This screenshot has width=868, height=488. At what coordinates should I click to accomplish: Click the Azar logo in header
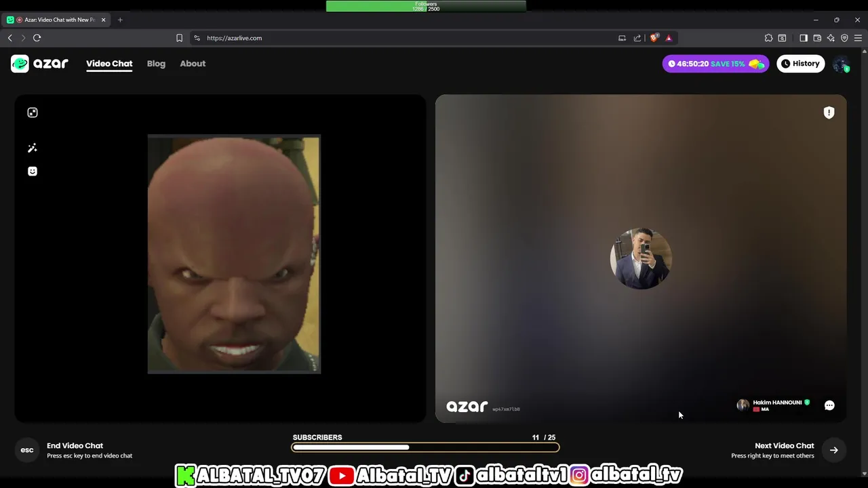pyautogui.click(x=39, y=64)
